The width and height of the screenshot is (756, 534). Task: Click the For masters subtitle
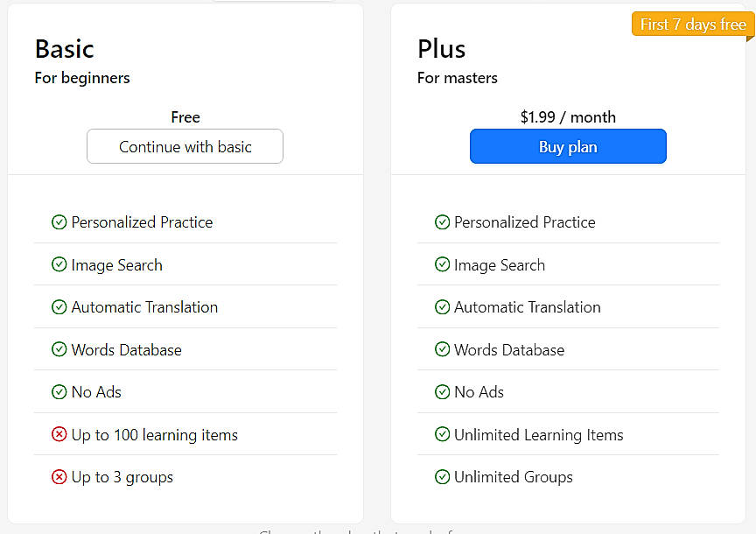457,78
